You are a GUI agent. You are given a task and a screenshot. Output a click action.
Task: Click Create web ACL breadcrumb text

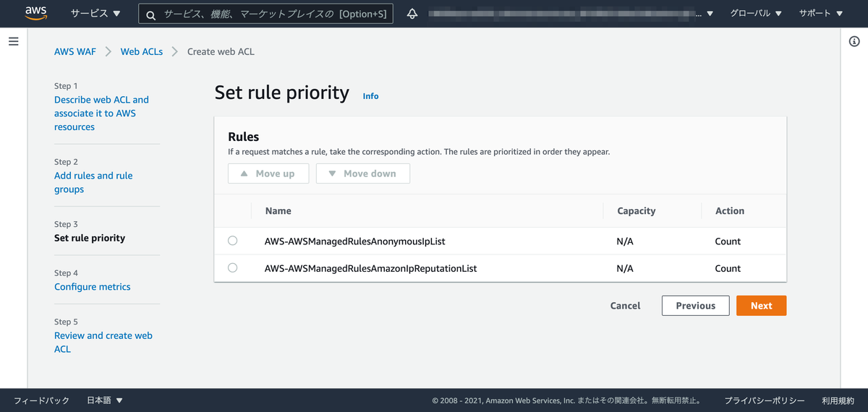point(221,51)
